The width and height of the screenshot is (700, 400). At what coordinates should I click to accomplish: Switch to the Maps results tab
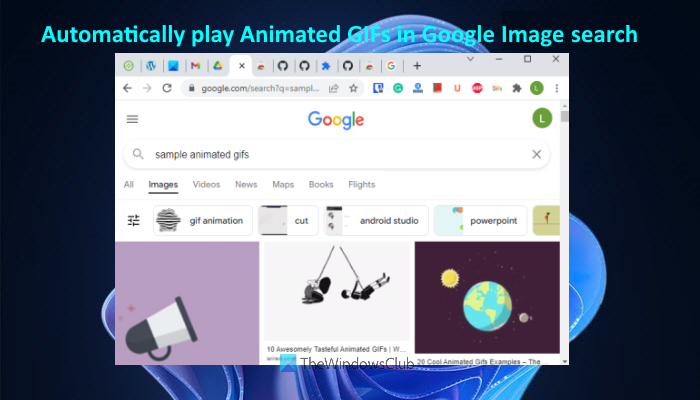pyautogui.click(x=283, y=184)
